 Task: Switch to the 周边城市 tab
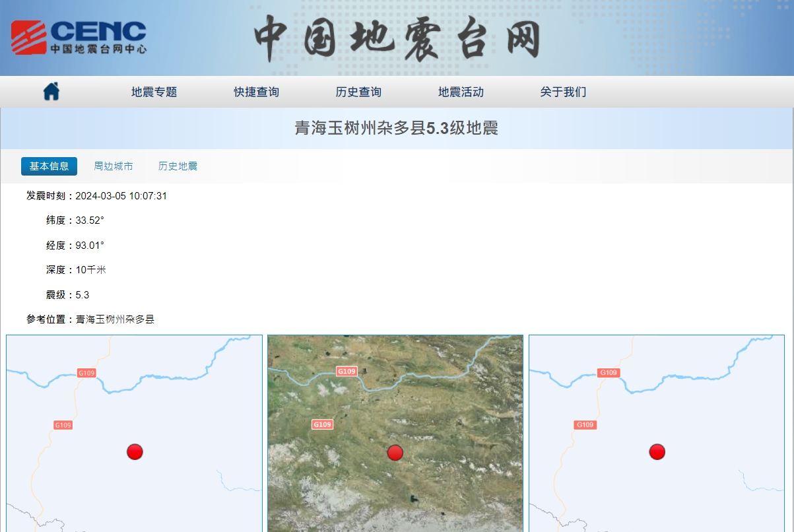point(113,166)
